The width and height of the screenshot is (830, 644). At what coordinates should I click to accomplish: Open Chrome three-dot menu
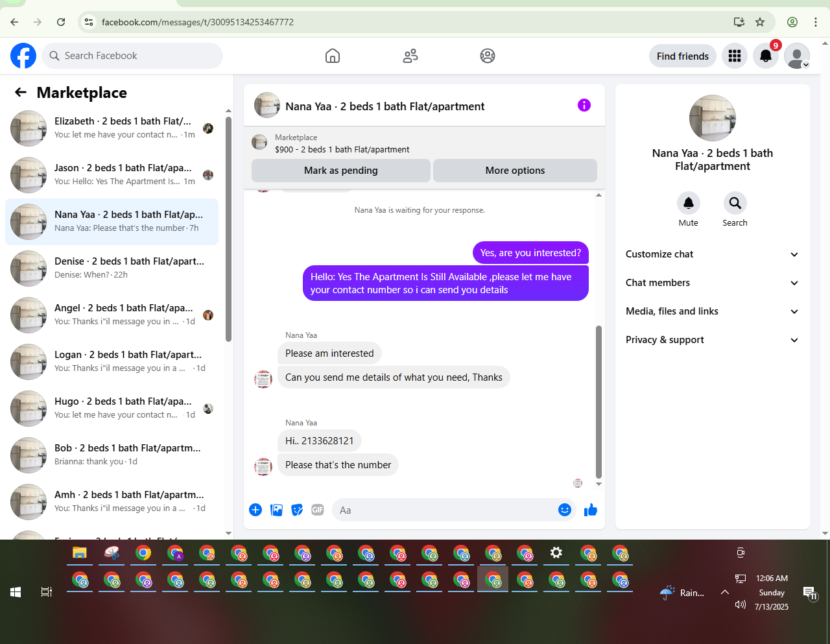coord(816,22)
